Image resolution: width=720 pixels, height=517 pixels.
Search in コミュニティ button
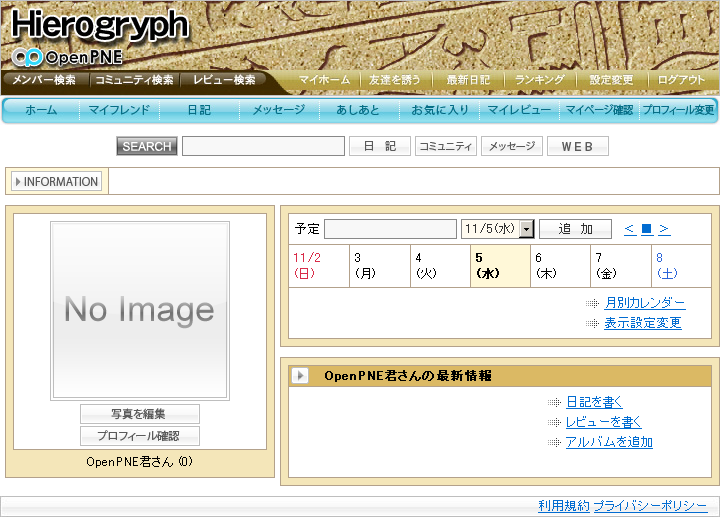[446, 146]
